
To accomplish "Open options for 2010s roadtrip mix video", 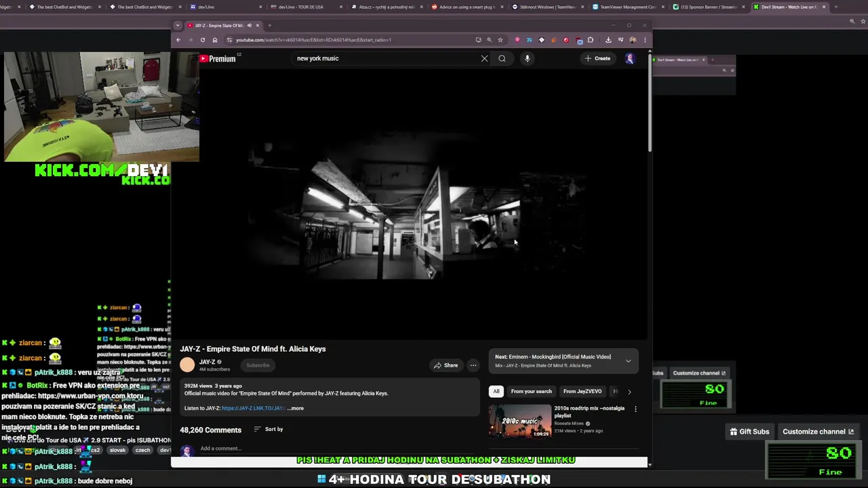I will [x=635, y=409].
